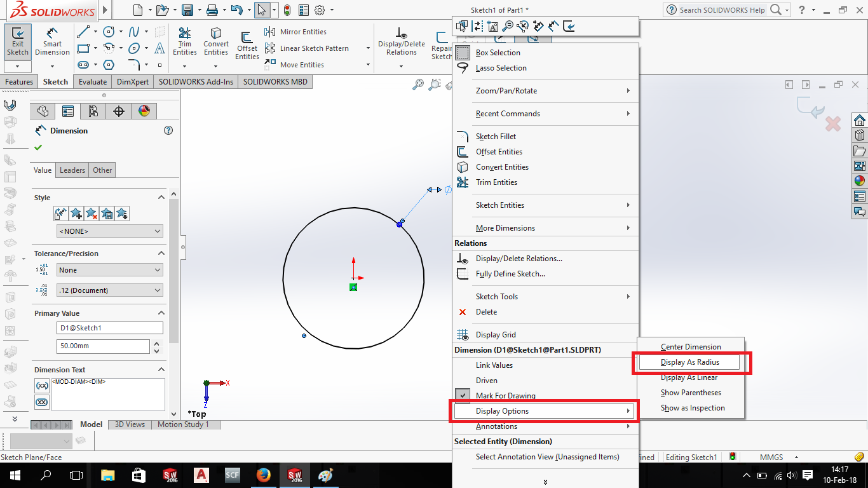Image resolution: width=868 pixels, height=488 pixels.
Task: Toggle the Mark For Drawing checkbox
Action: pyautogui.click(x=463, y=395)
